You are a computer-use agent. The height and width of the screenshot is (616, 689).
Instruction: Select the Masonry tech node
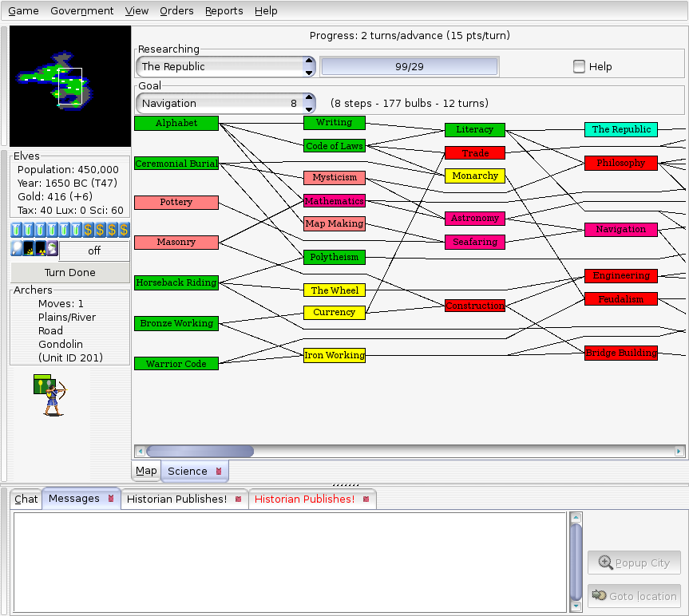click(x=176, y=243)
